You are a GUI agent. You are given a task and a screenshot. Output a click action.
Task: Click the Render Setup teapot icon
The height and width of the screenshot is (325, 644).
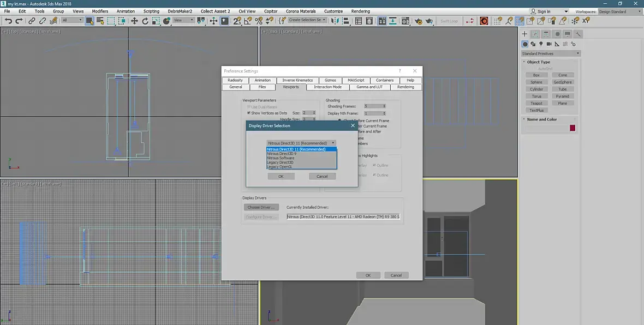coord(418,21)
